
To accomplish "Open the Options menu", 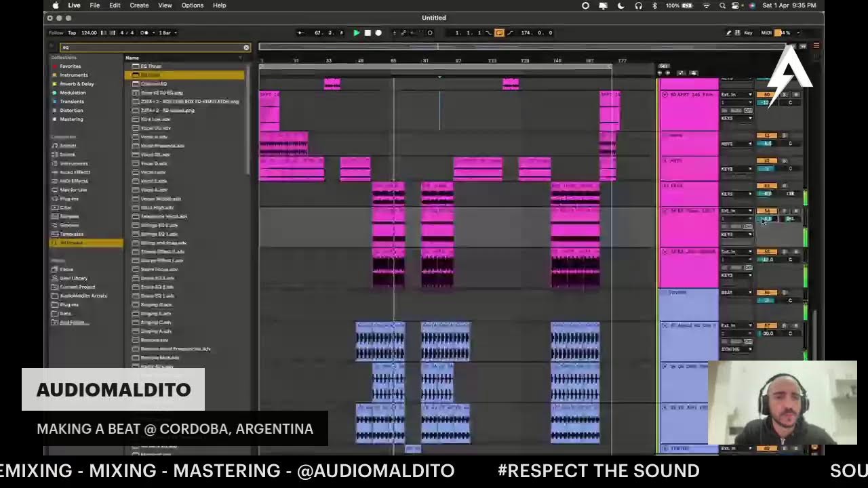I will pyautogui.click(x=192, y=5).
